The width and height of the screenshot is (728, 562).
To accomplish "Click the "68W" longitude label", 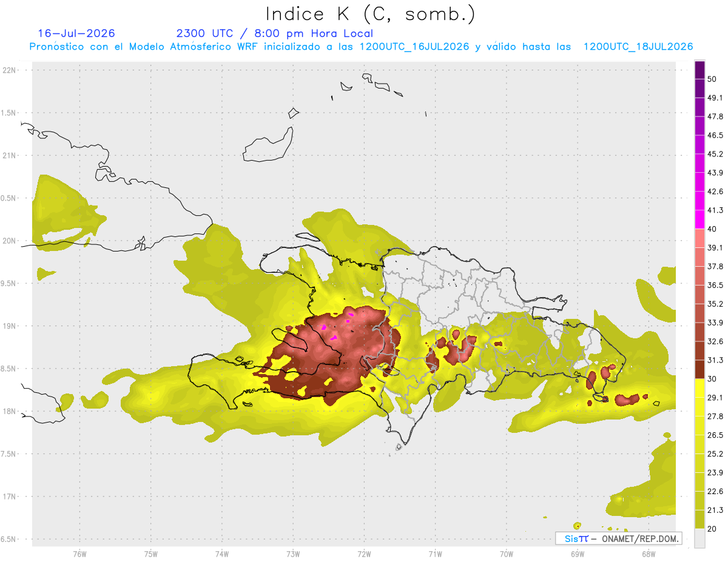I will 648,554.
